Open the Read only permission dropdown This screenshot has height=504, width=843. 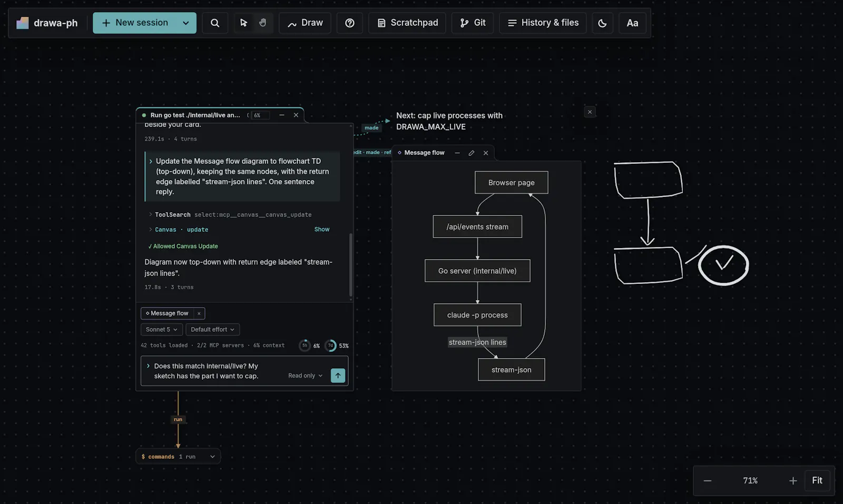point(306,375)
